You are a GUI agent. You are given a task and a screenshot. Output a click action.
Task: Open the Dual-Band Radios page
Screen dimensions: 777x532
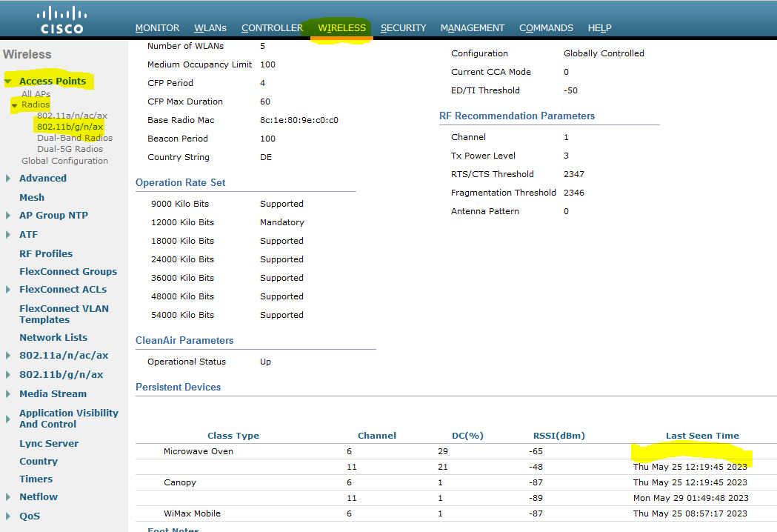pos(74,137)
